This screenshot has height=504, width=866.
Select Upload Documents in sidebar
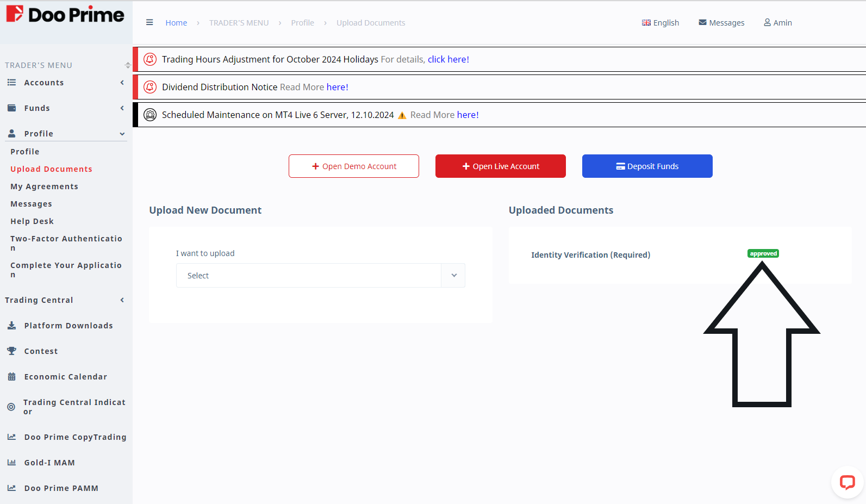(51, 169)
